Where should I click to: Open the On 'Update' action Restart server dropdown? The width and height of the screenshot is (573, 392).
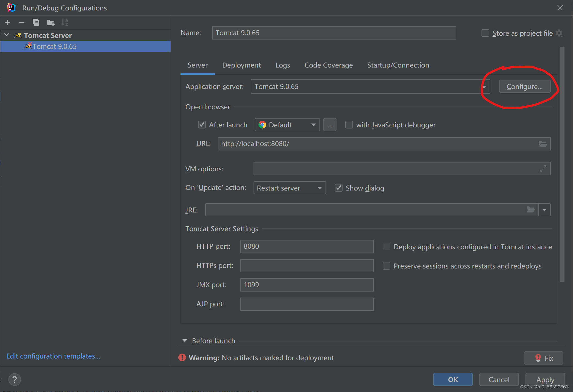pos(290,188)
